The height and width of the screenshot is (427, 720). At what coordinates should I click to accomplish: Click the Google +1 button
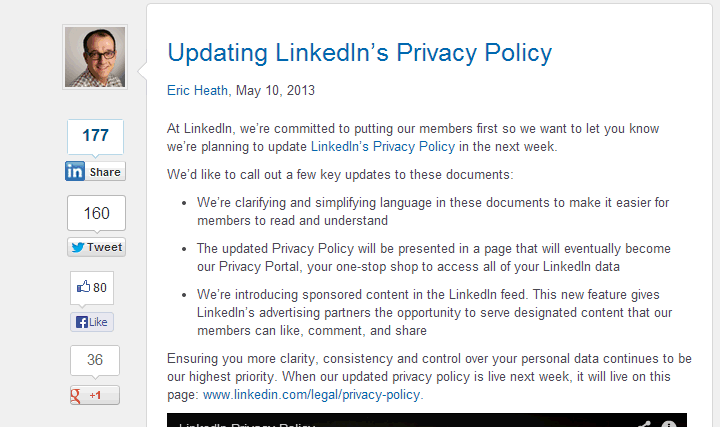pos(94,395)
